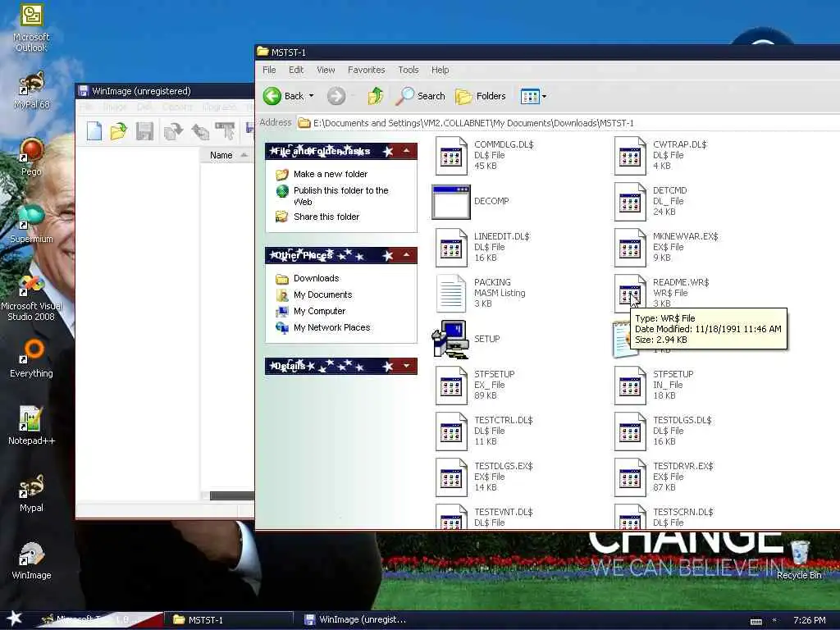Click WinImage's horizontal scrollbar thumb
This screenshot has height=630, width=840.
[231, 496]
